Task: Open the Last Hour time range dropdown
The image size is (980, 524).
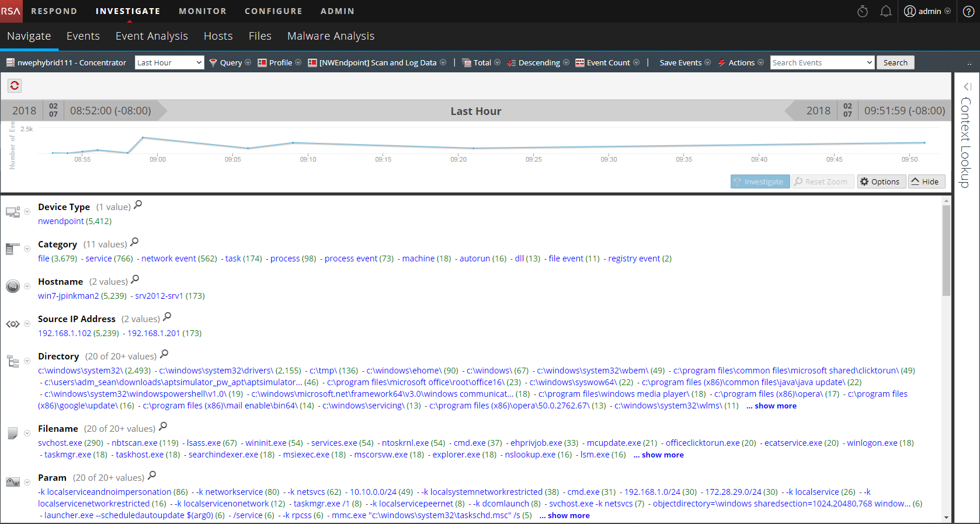Action: pos(169,62)
